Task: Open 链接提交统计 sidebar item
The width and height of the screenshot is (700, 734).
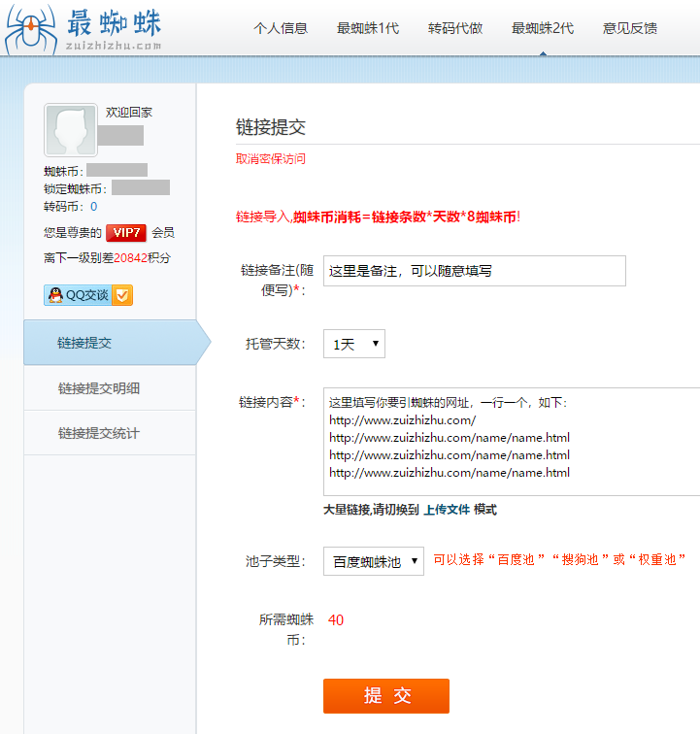Action: coord(99,433)
